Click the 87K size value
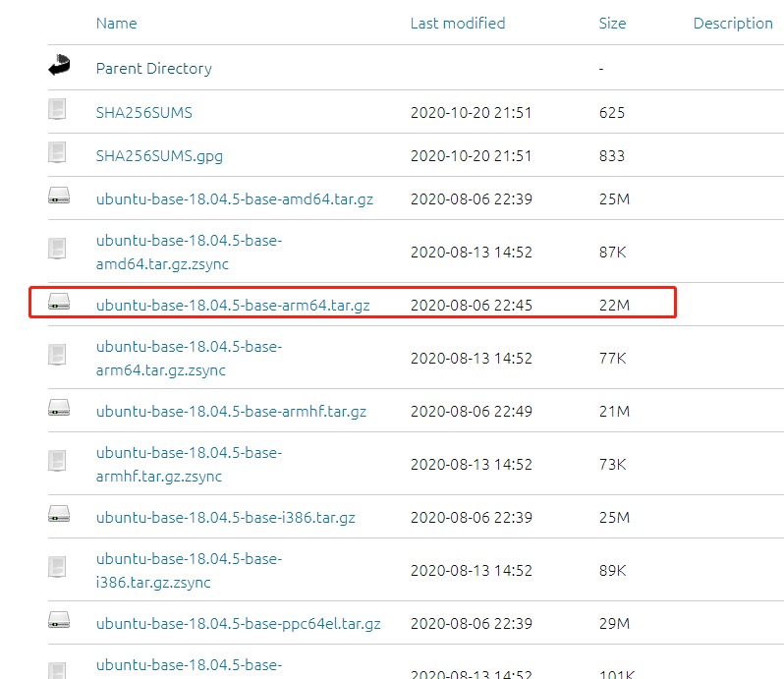Screen dimensions: 784x679 [612, 252]
